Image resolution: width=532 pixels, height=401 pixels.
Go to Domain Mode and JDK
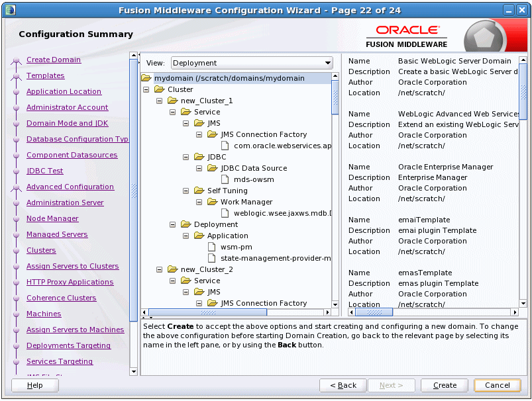tap(67, 123)
